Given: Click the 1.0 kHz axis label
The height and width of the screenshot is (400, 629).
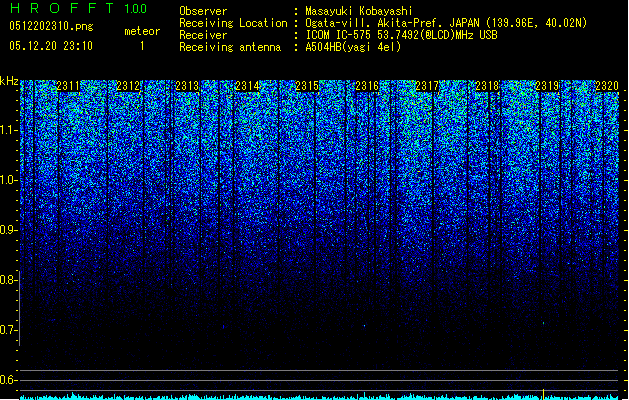Looking at the screenshot, I should [8, 180].
